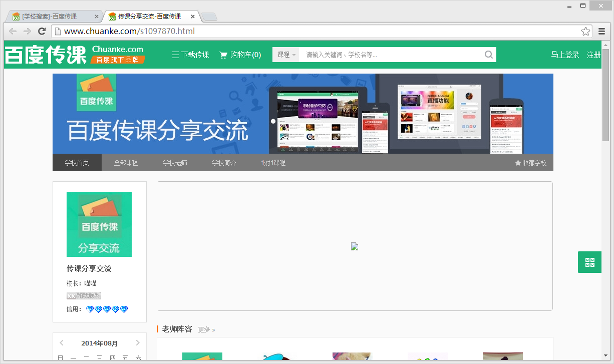614x364 pixels.
Task: Click the 马上登录 login link
Action: (x=565, y=55)
